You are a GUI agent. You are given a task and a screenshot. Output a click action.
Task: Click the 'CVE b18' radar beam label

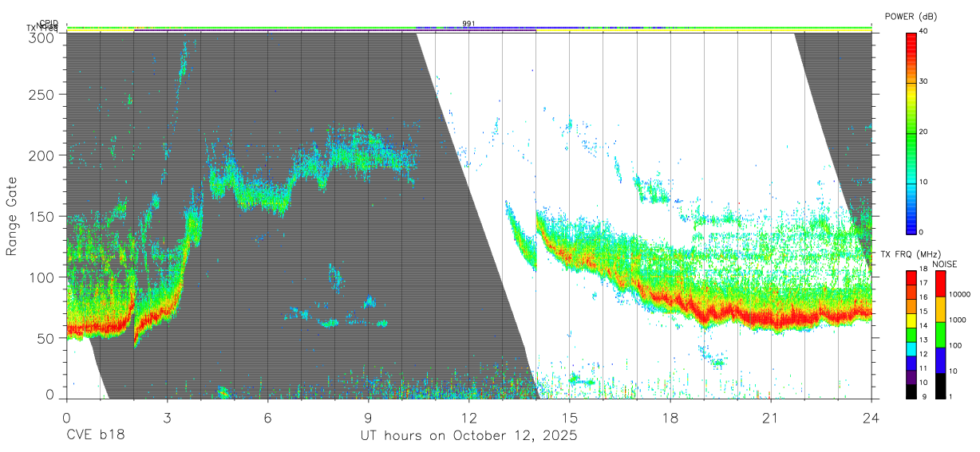pyautogui.click(x=95, y=436)
